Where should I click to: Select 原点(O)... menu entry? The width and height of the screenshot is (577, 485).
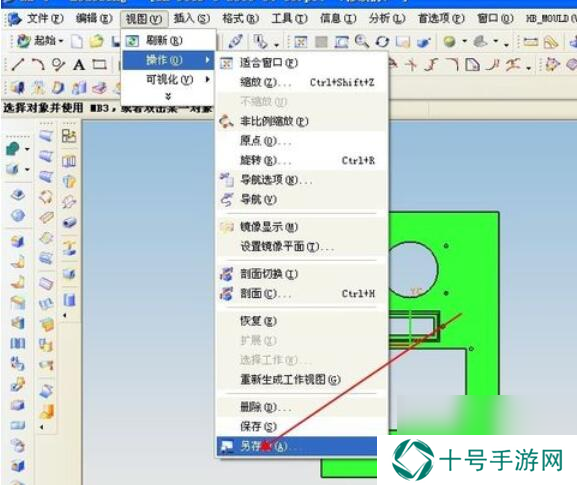pyautogui.click(x=301, y=141)
